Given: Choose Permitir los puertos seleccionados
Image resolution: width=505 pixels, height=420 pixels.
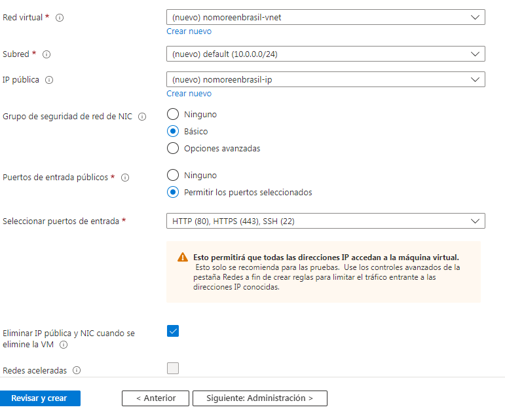Looking at the screenshot, I should click(173, 192).
